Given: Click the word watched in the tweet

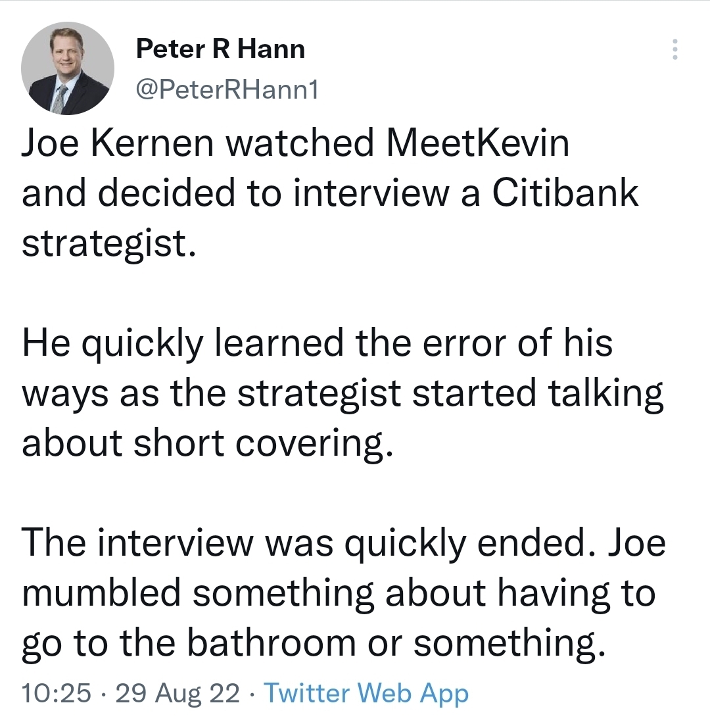Looking at the screenshot, I should tap(299, 143).
